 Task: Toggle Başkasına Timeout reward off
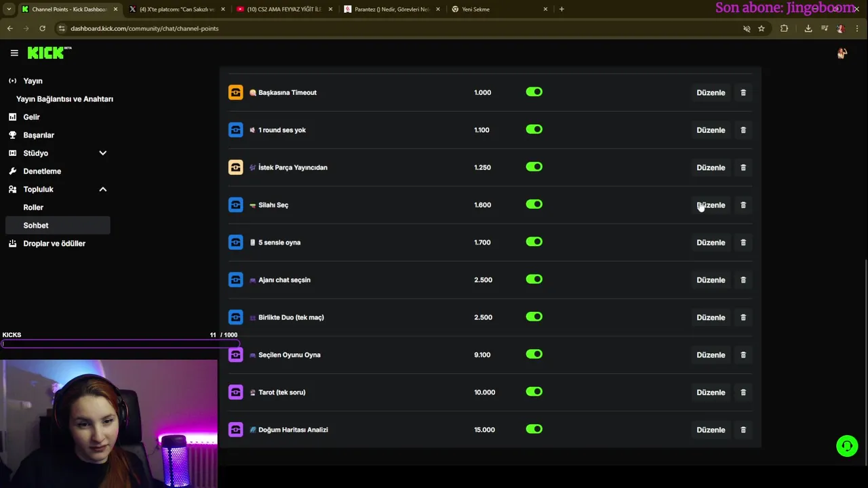[534, 92]
